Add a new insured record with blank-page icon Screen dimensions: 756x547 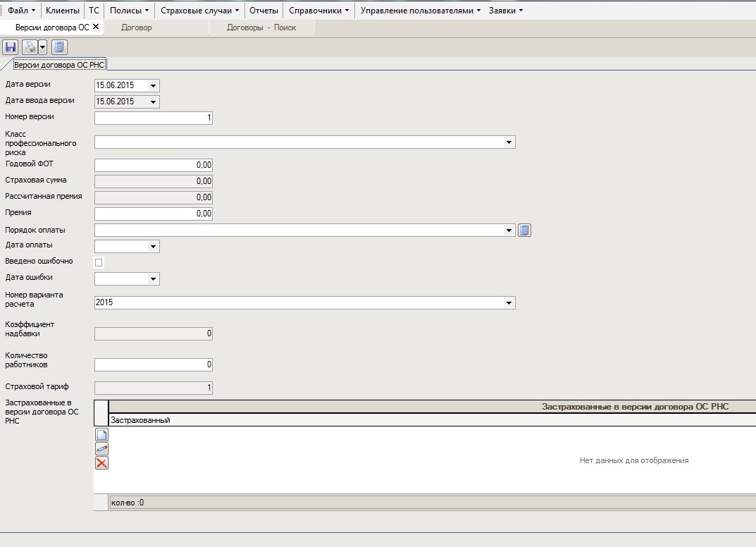[101, 435]
